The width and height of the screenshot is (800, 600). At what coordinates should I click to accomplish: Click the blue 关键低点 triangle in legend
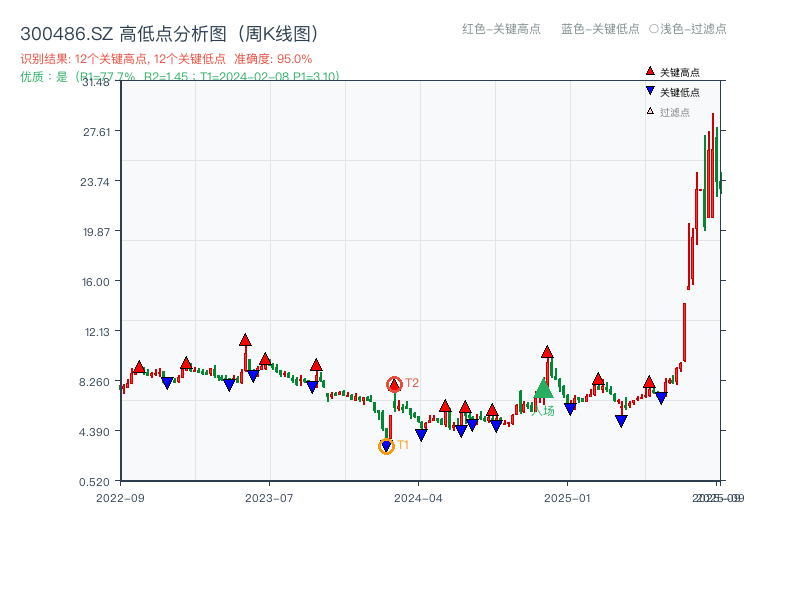point(650,91)
